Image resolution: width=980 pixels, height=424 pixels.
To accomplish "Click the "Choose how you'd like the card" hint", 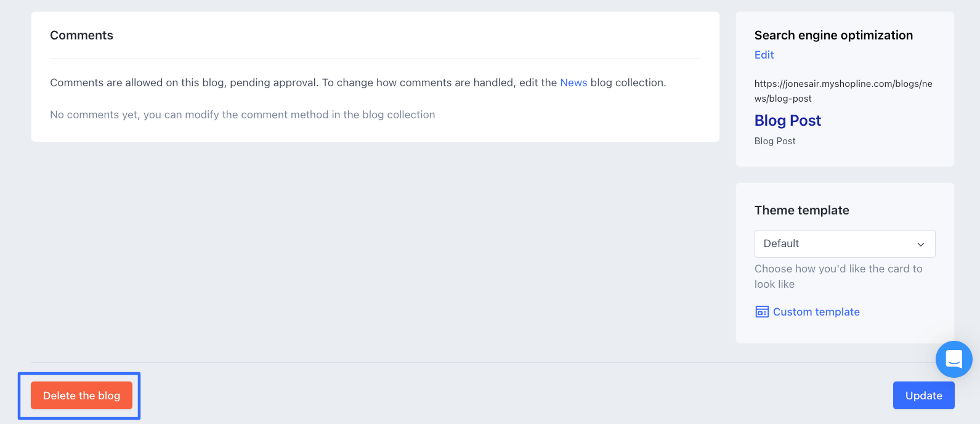I will 838,276.
